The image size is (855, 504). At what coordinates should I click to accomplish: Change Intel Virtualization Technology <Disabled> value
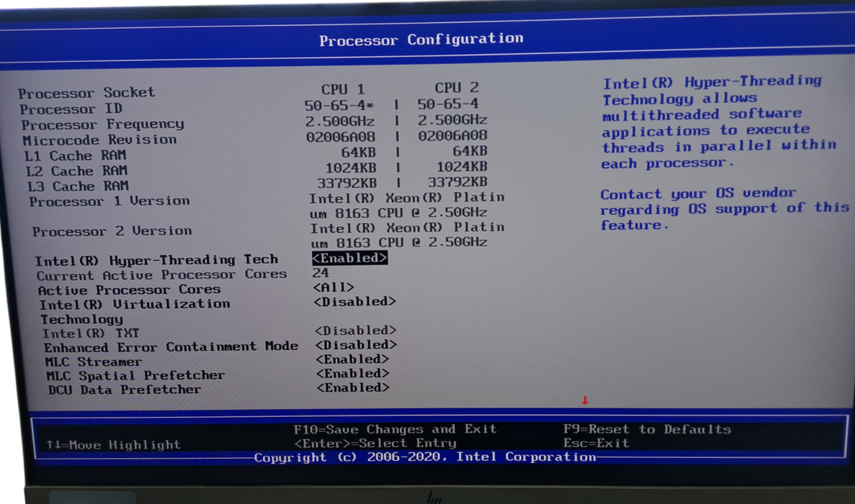[x=354, y=301]
